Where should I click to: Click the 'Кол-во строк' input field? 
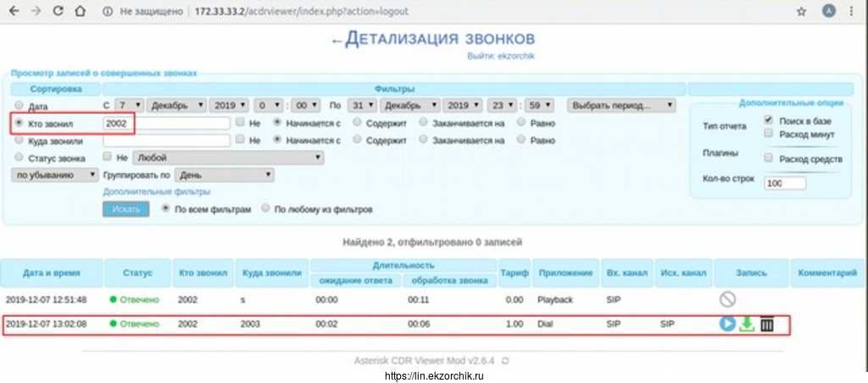point(785,183)
